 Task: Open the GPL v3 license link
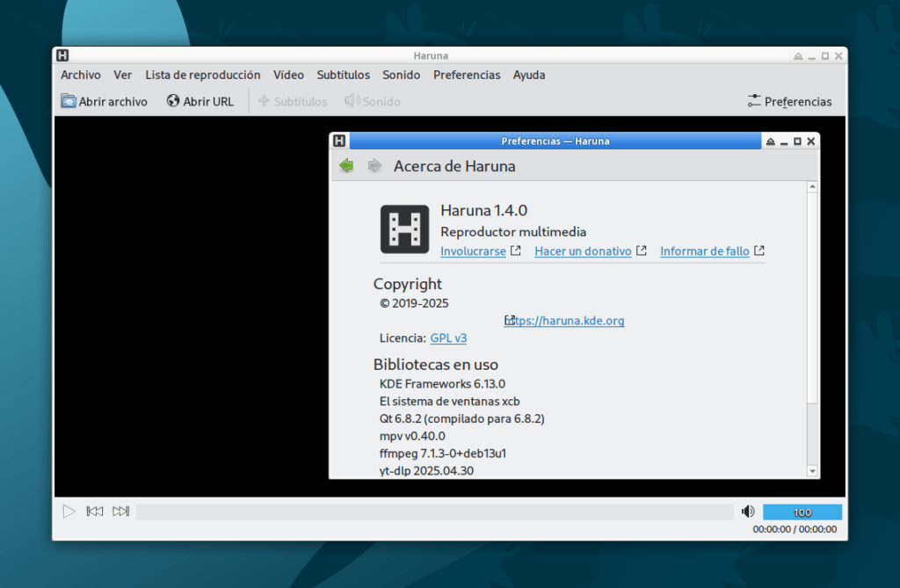tap(448, 338)
